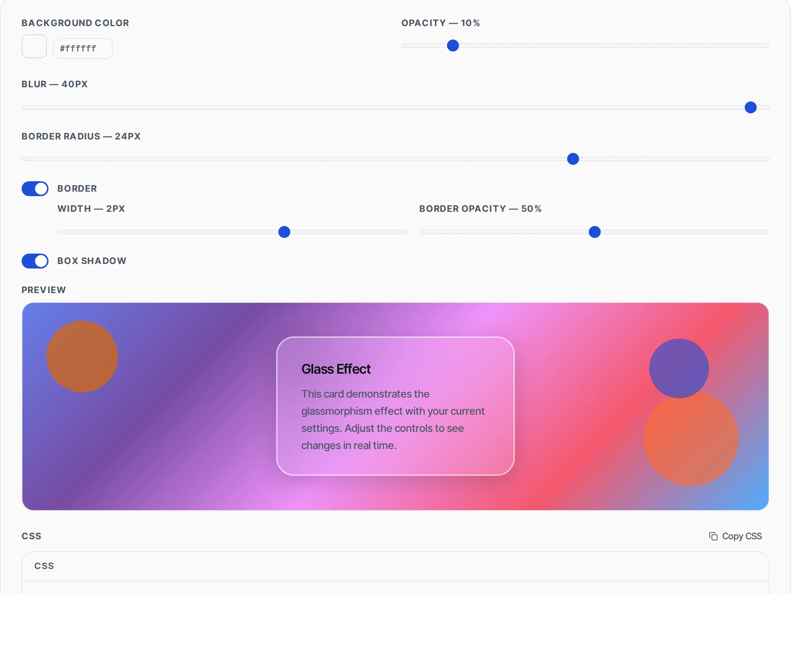The height and width of the screenshot is (672, 791).
Task: Click the Copy CSS button text
Action: tap(742, 536)
